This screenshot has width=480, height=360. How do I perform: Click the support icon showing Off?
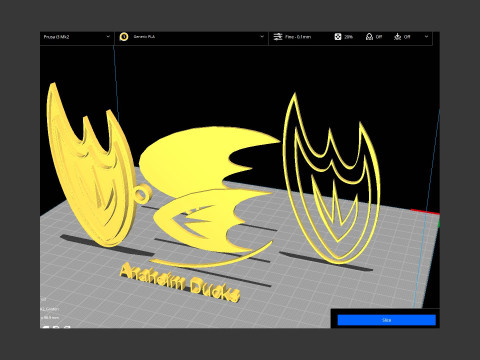point(369,37)
